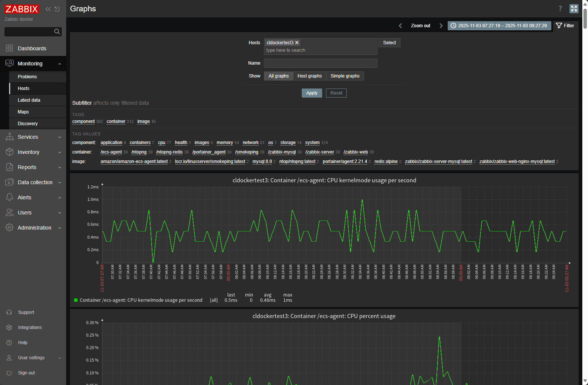The image size is (588, 385).
Task: Click the green legend color square
Action: click(x=75, y=300)
